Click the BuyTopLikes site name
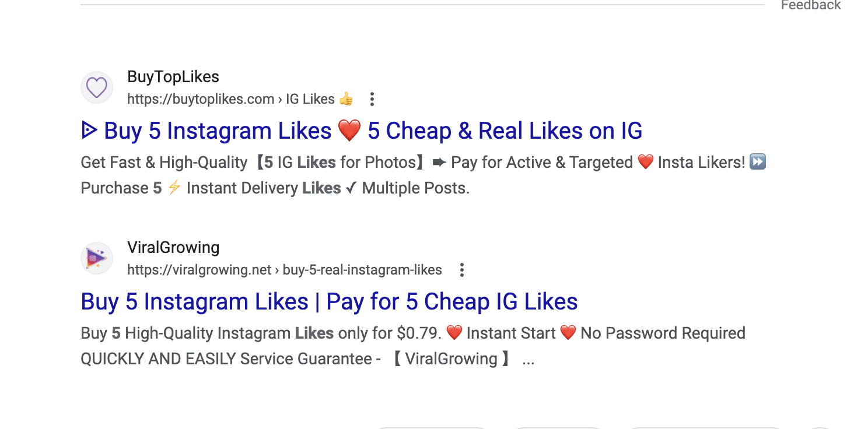868x429 pixels. pos(173,77)
